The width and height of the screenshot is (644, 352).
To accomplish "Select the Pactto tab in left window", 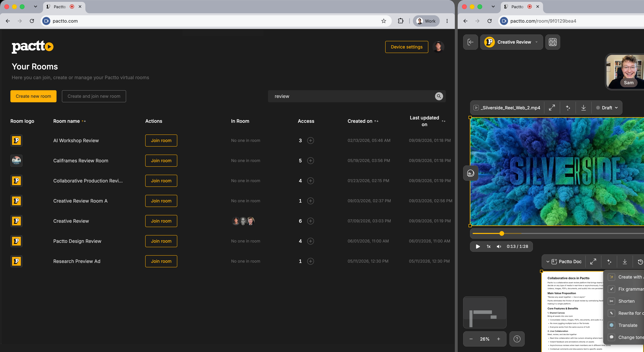I will point(64,7).
